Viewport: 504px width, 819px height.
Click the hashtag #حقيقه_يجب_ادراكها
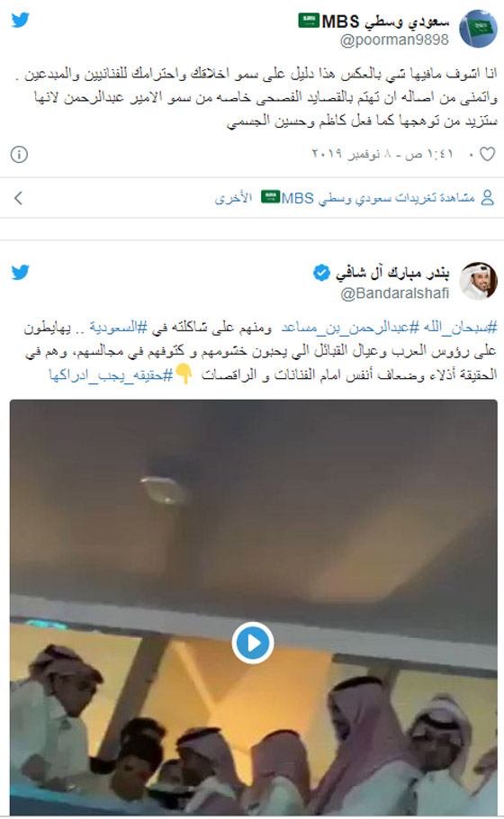pos(111,374)
